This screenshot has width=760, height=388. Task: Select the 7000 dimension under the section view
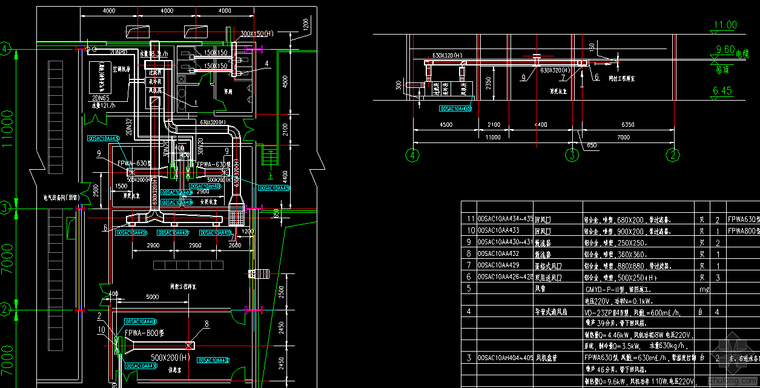[x=626, y=138]
